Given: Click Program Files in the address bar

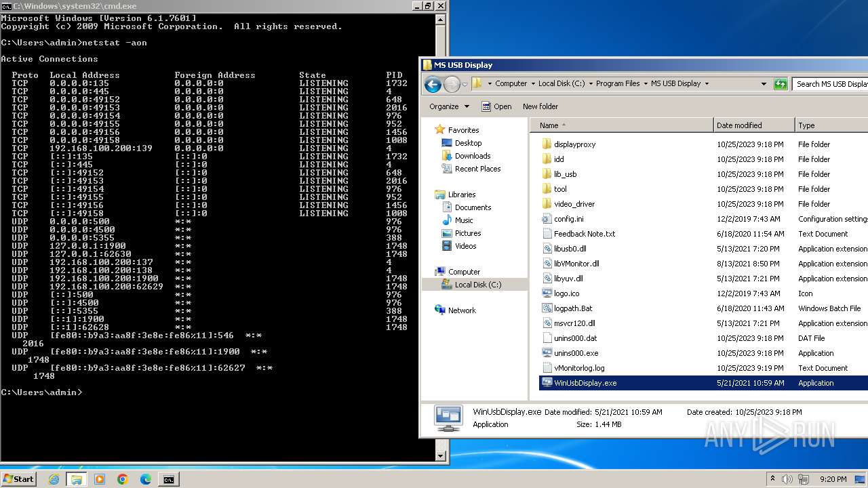Looking at the screenshot, I should click(618, 83).
